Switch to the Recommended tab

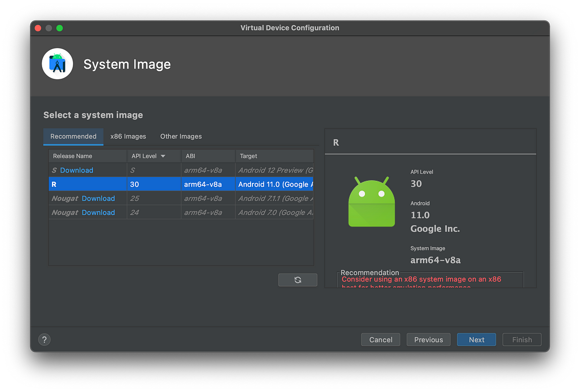point(73,136)
